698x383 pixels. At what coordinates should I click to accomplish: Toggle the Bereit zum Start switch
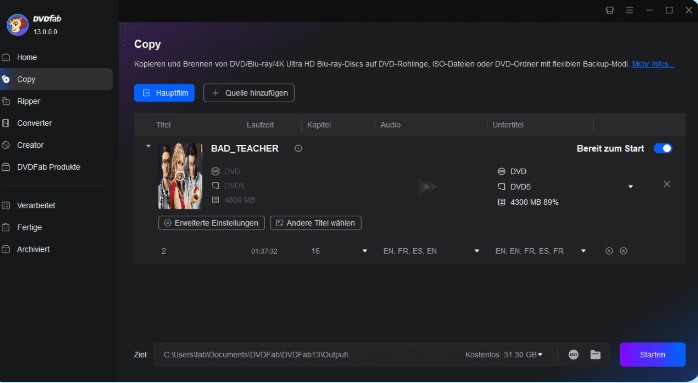(663, 149)
